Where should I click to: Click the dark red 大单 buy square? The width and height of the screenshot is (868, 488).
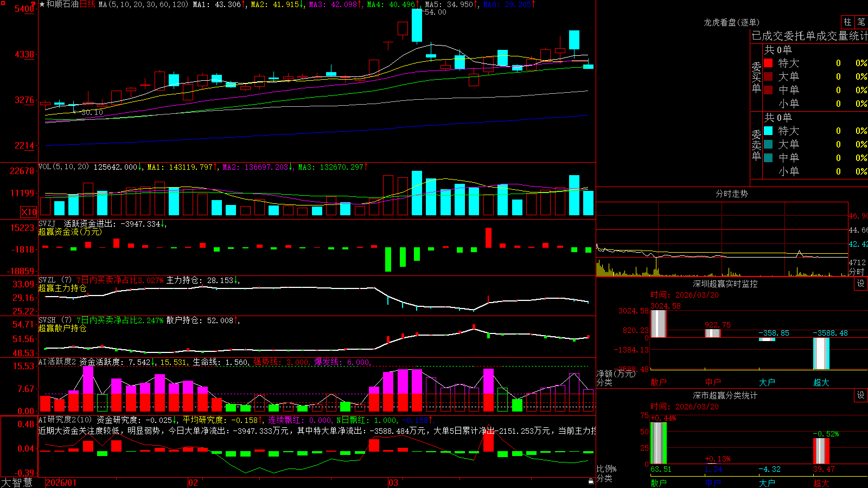click(768, 76)
